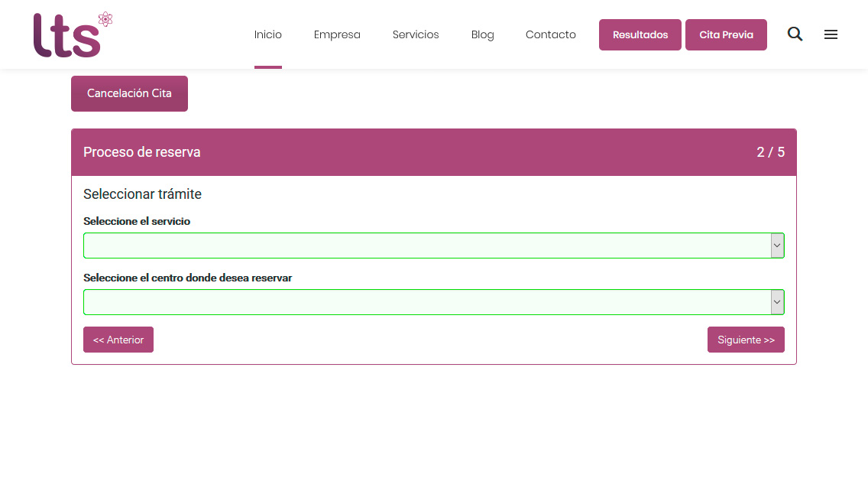The height and width of the screenshot is (491, 868).
Task: Select Contacto in the navigation bar
Action: pyautogui.click(x=550, y=34)
